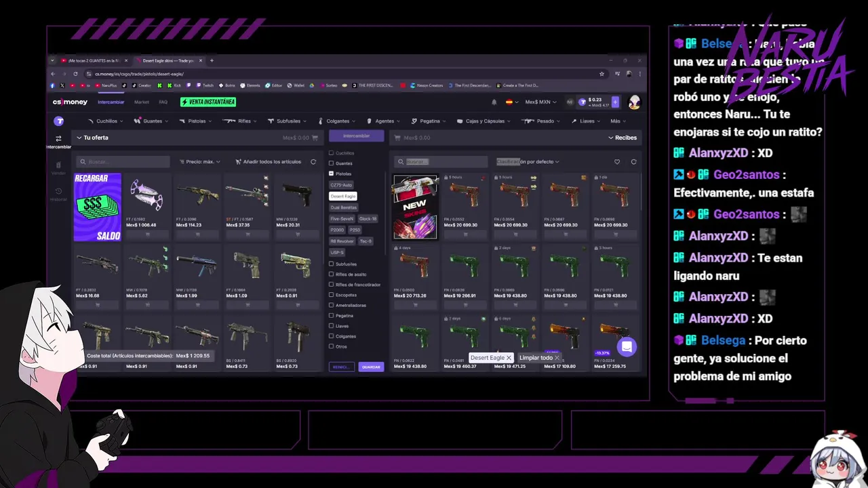Click the purple Intercambiar trade button
Image resolution: width=868 pixels, height=488 pixels.
[356, 136]
